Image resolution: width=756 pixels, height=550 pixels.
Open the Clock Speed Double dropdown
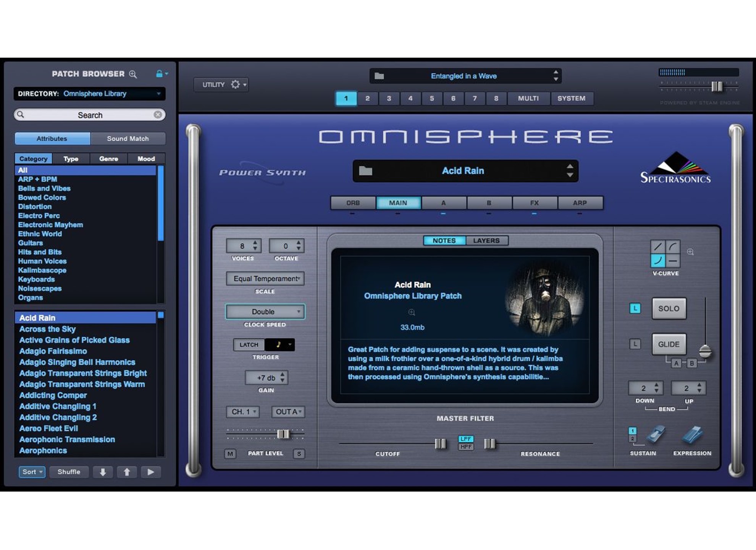(265, 312)
